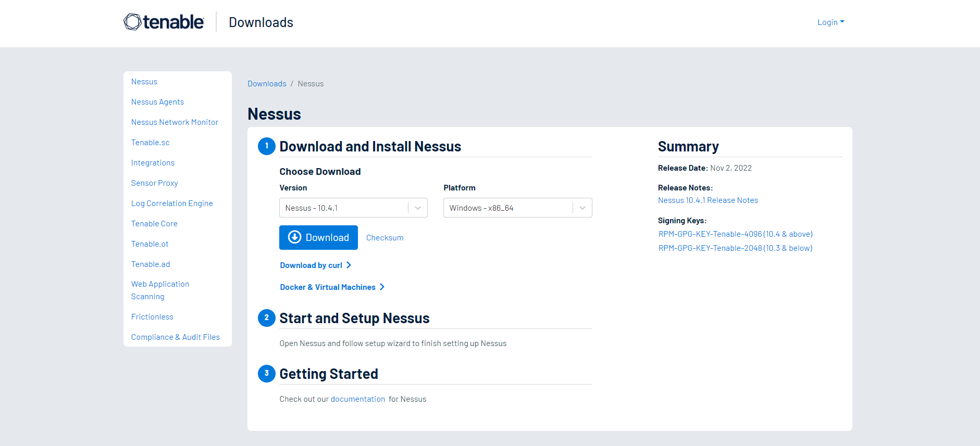Open Tenable.ot in the sidebar
The width and height of the screenshot is (980, 446).
click(150, 244)
